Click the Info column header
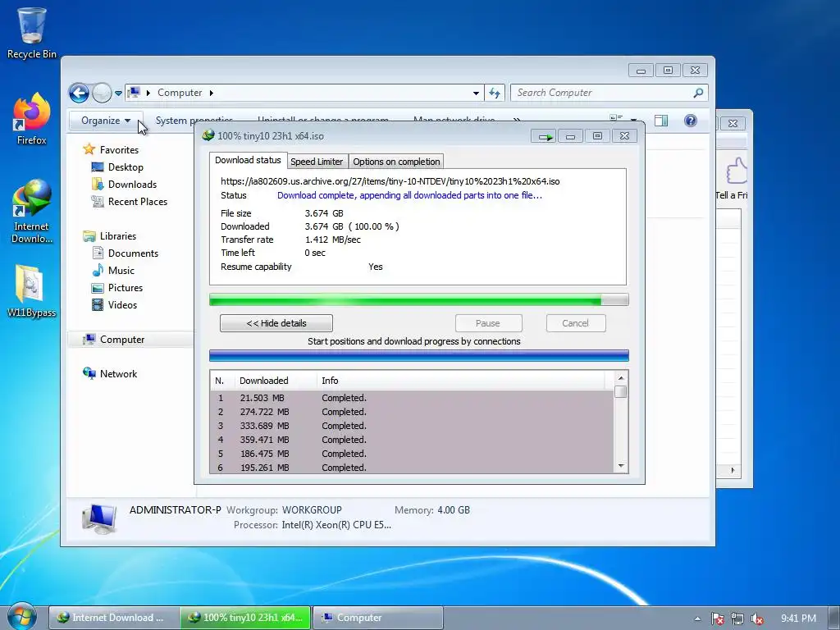Viewport: 840px width, 630px height. tap(461, 381)
